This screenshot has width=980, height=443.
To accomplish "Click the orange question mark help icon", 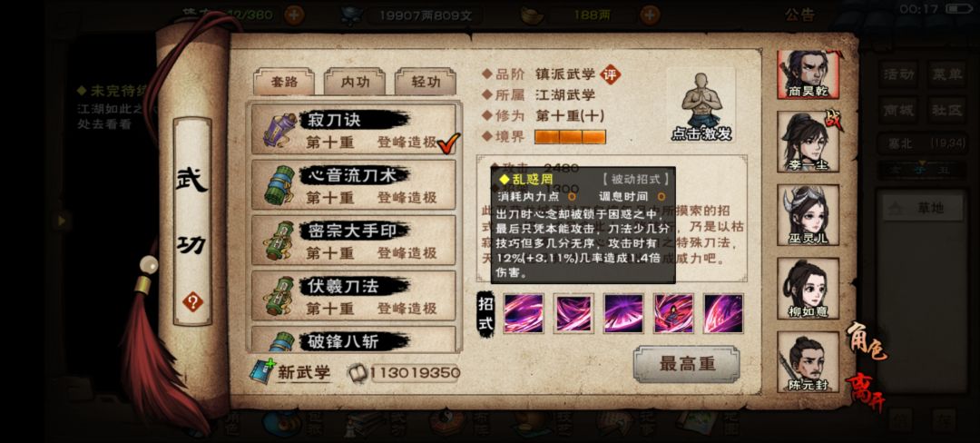I will (192, 302).
